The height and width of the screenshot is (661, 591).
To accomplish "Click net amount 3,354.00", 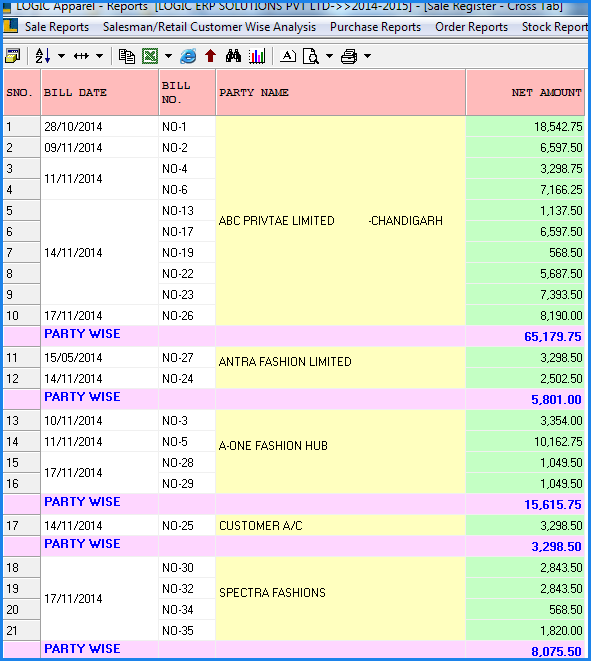I will click(x=525, y=420).
